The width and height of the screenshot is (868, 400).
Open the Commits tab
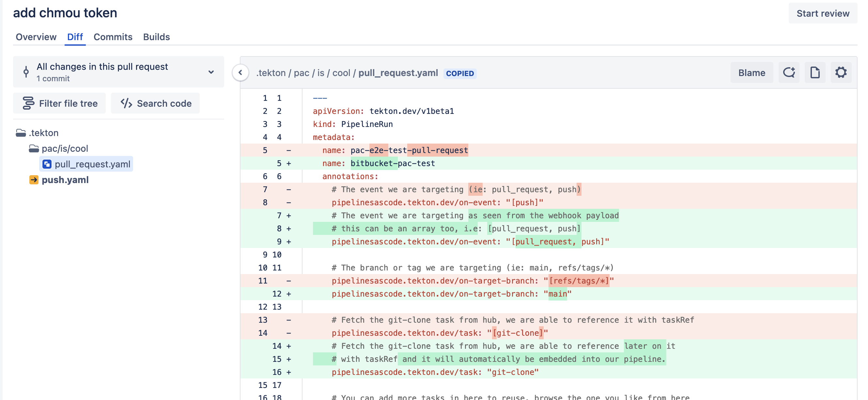[113, 37]
